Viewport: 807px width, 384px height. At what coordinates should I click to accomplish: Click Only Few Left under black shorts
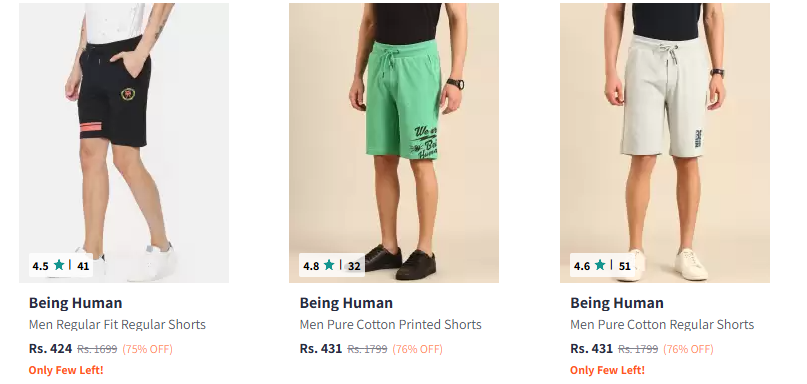66,370
